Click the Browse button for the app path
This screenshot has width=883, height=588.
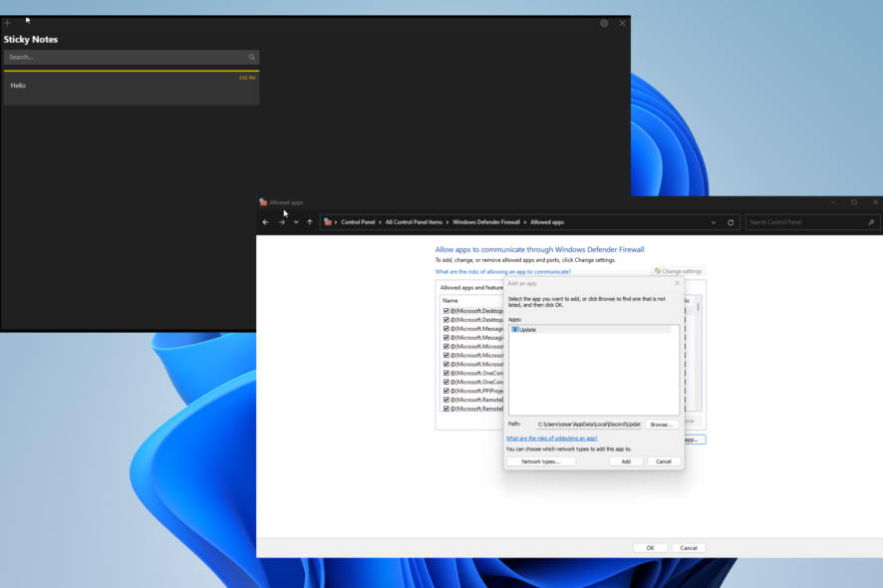click(662, 425)
